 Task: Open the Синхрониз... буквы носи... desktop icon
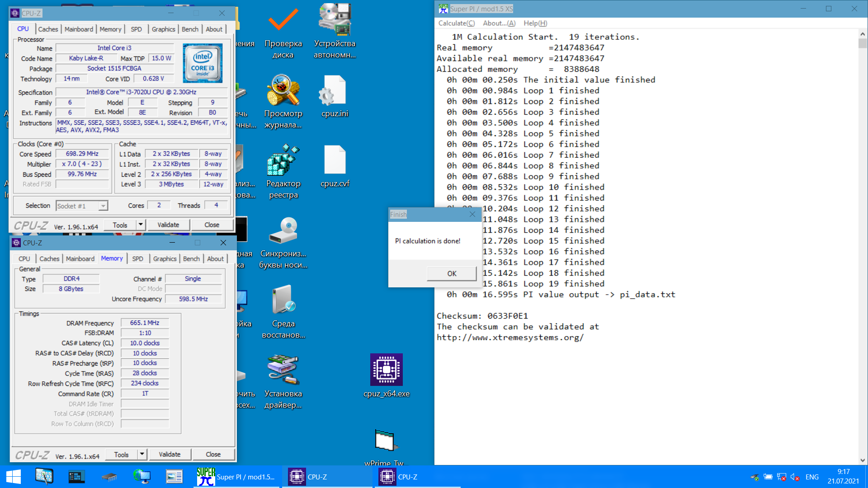point(283,243)
